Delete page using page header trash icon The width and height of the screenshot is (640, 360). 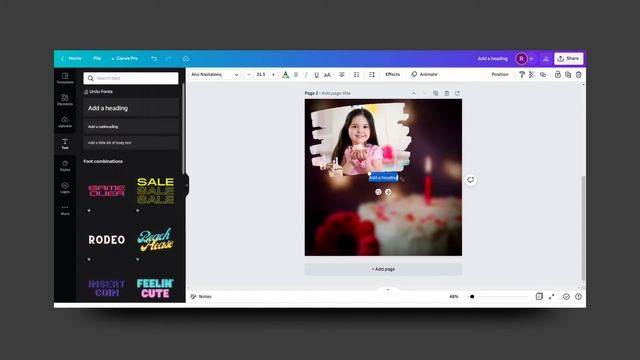pyautogui.click(x=447, y=93)
